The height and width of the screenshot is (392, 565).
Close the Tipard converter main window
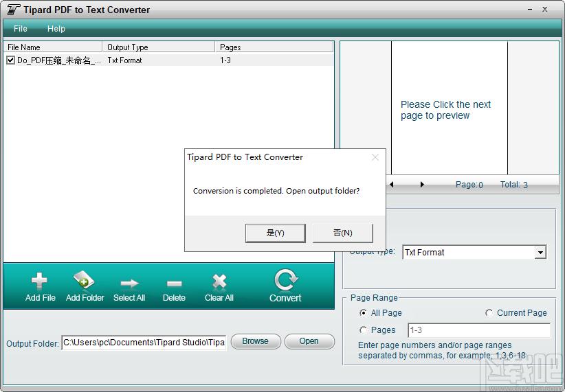click(545, 10)
